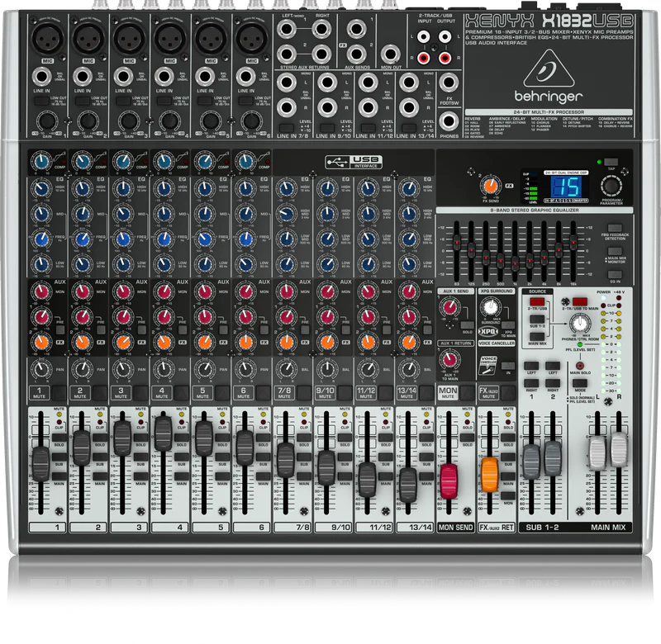Toggle the graphic EQ In button
This screenshot has width=661, height=644.
point(615,275)
